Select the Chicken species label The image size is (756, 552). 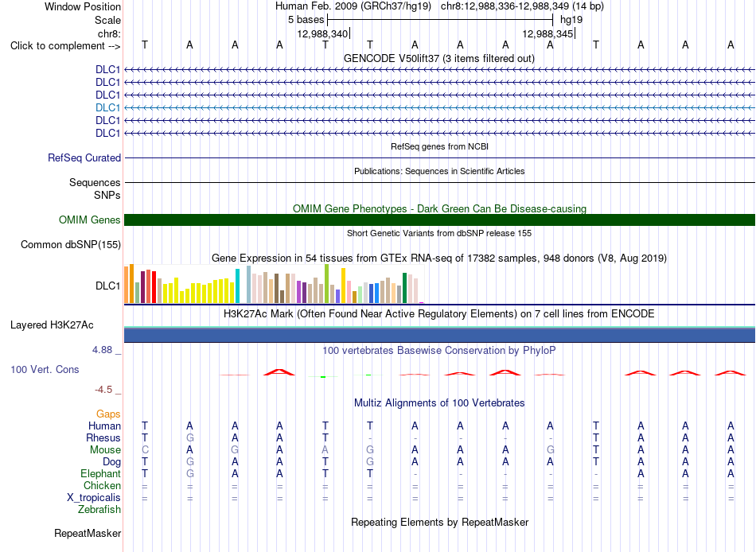(x=102, y=485)
